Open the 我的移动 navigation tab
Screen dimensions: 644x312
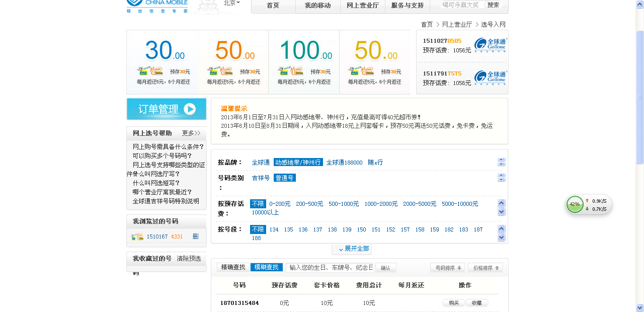click(317, 6)
